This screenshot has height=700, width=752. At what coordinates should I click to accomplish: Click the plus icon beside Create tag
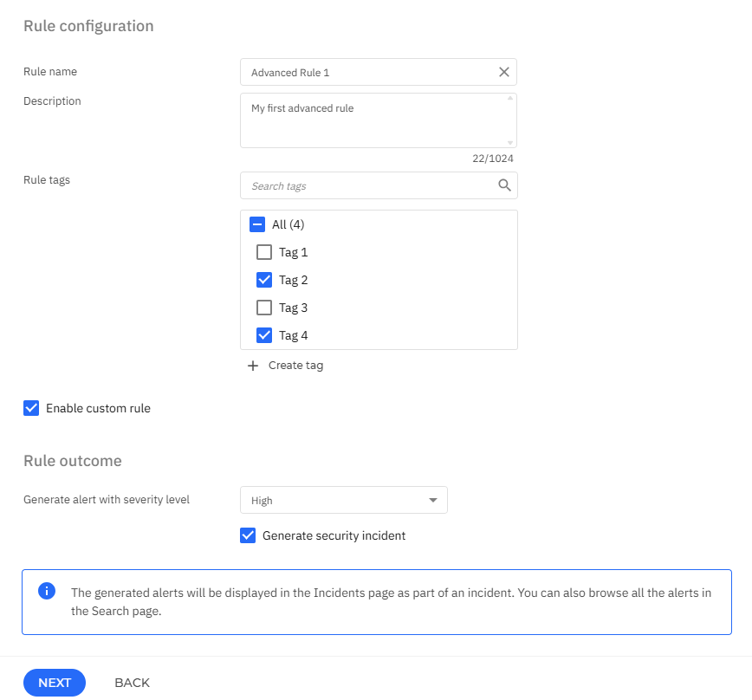[x=253, y=366]
